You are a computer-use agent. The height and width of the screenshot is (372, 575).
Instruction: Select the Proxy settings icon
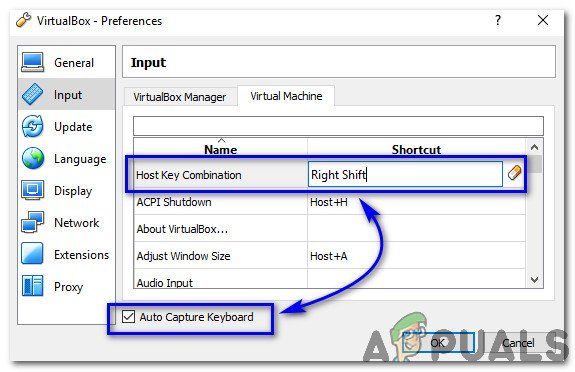click(x=32, y=286)
